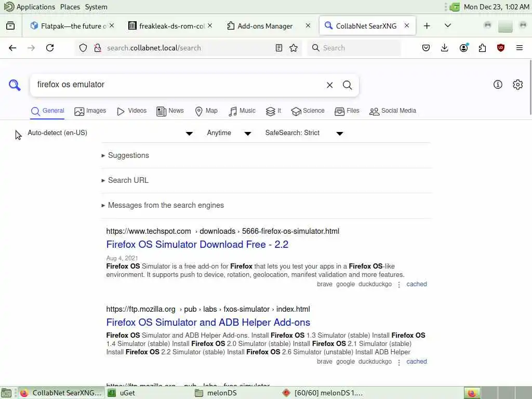The image size is (532, 399).
Task: Open SafeSearch: Strict dropdown
Action: 304,133
